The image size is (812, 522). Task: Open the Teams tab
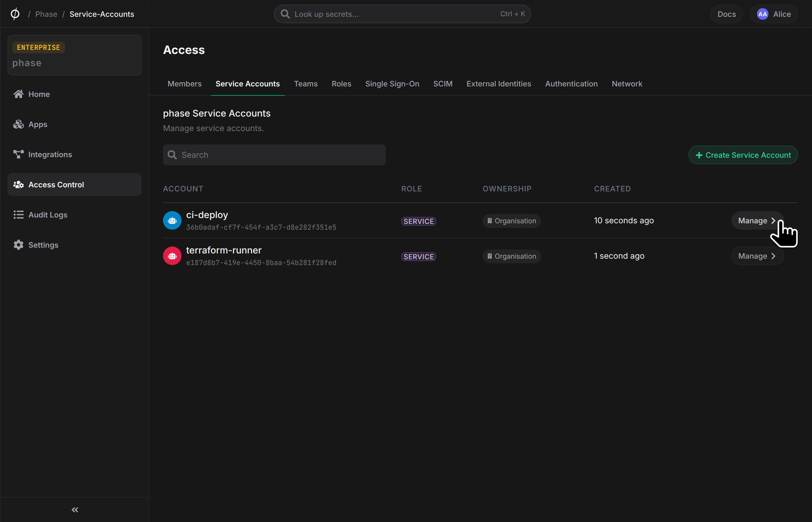(x=305, y=84)
